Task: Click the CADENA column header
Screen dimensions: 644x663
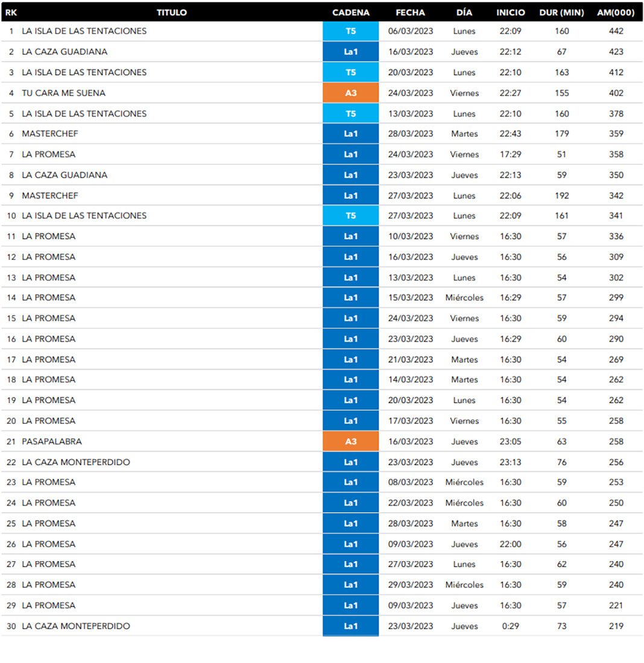Action: tap(351, 13)
